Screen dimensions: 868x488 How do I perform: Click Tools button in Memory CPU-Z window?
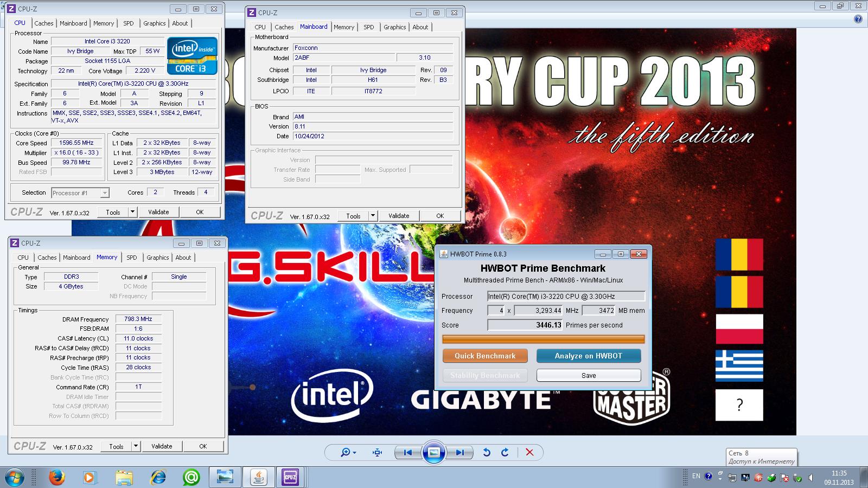pyautogui.click(x=116, y=446)
